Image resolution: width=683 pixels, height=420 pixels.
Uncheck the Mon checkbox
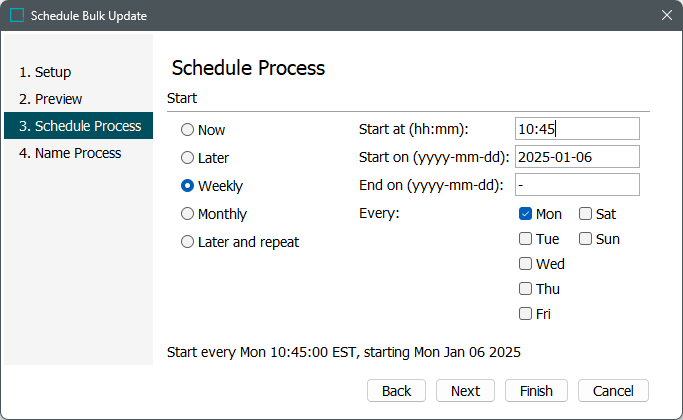coord(526,214)
